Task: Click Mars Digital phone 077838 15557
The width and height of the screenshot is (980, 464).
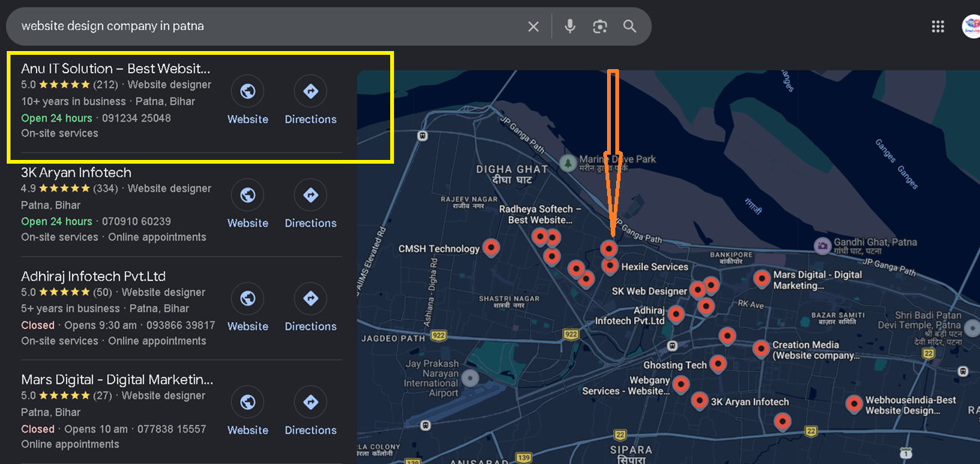Action: [x=172, y=429]
